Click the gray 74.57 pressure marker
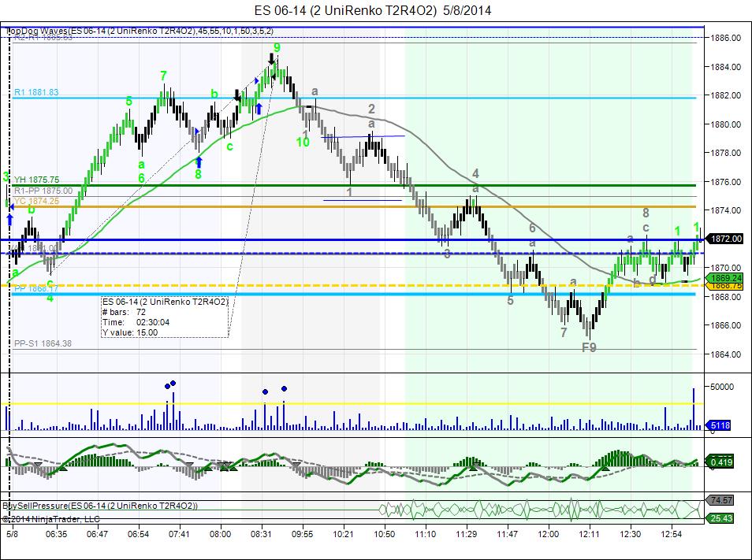Image resolution: width=752 pixels, height=560 pixels. coord(720,500)
